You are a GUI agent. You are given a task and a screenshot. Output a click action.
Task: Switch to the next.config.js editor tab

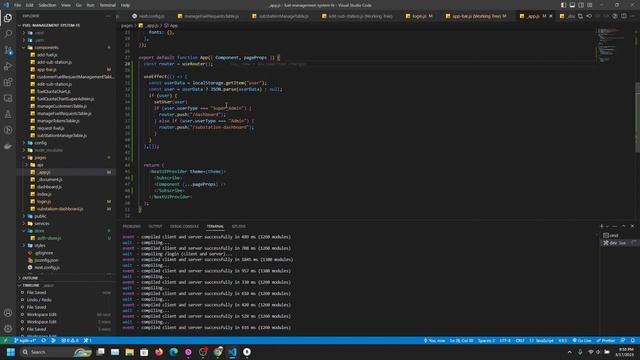coord(148,16)
